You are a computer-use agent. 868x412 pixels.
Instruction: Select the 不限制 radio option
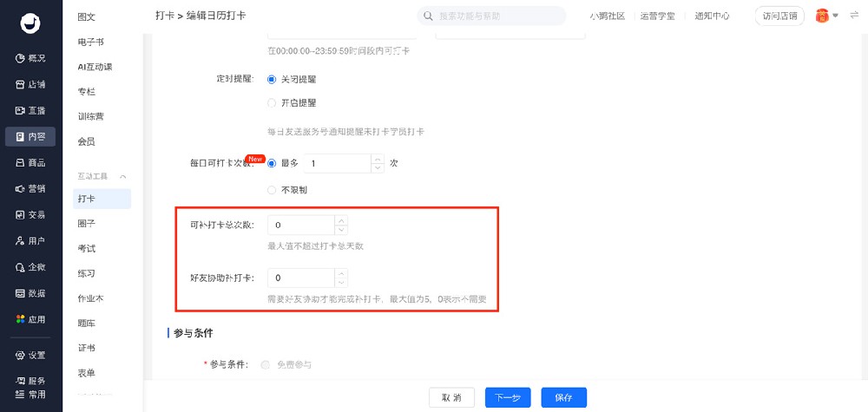(x=271, y=190)
